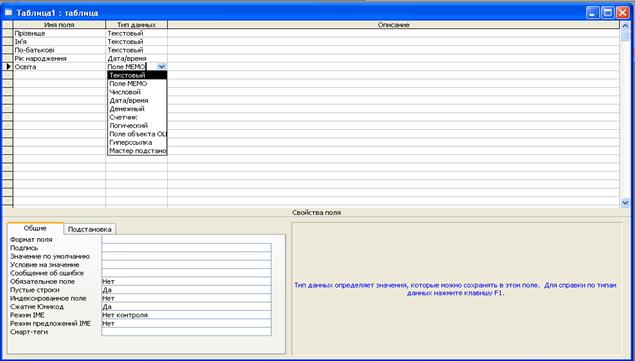Select the row selector for По-батькові
Viewport: 635px width, 361px height.
[x=8, y=50]
